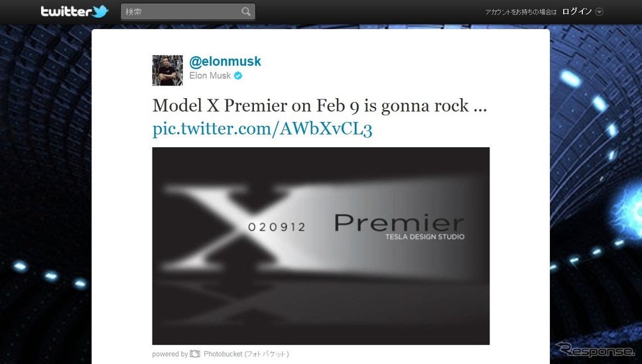Focus the 検索 search field
Image resolution: width=642 pixels, height=364 pixels.
pos(188,11)
